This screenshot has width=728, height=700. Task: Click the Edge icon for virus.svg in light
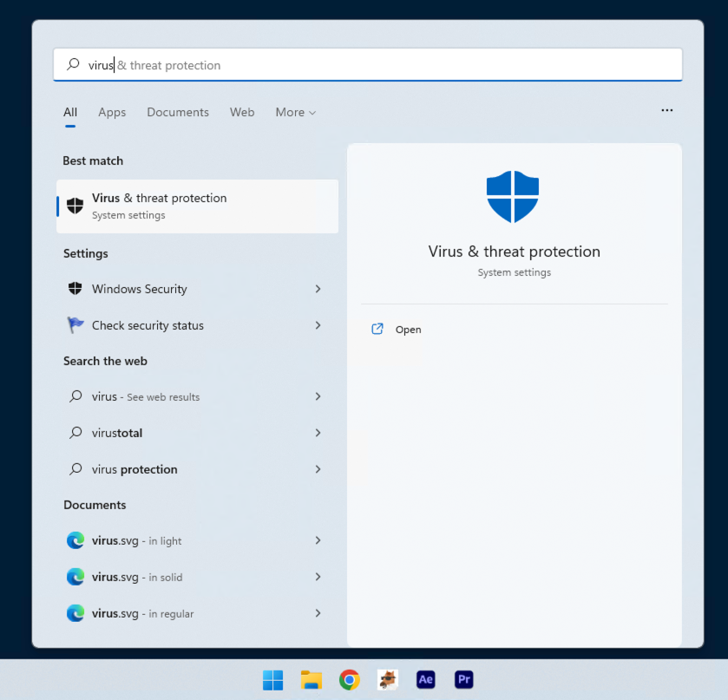pos(75,540)
